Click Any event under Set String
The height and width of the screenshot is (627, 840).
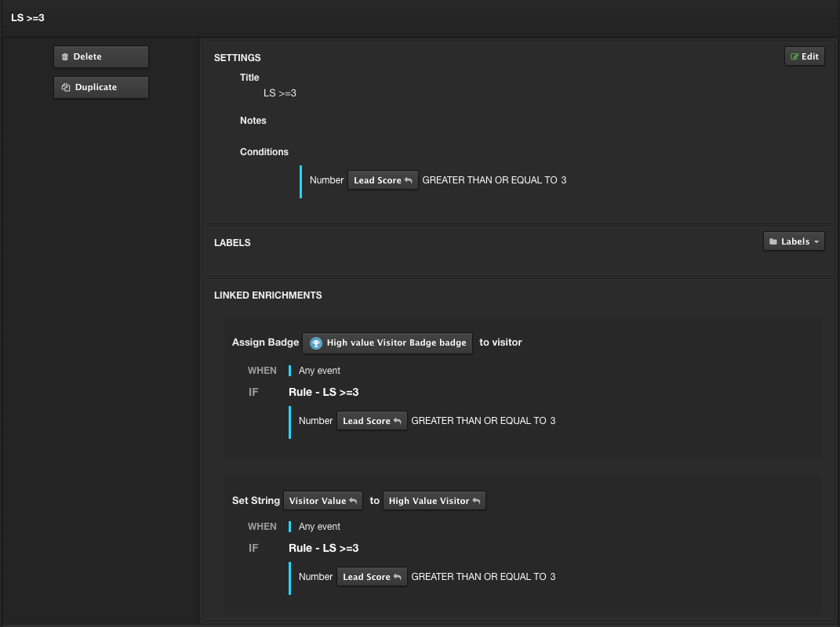pos(319,527)
